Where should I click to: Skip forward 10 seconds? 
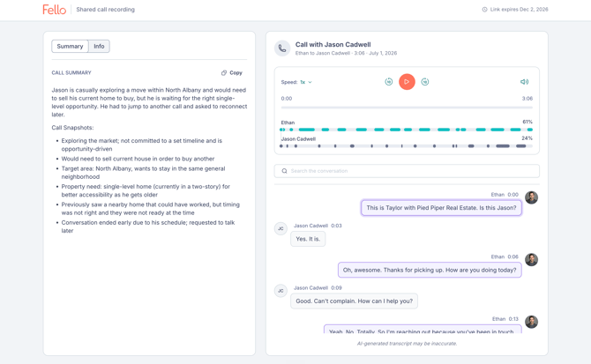(425, 82)
